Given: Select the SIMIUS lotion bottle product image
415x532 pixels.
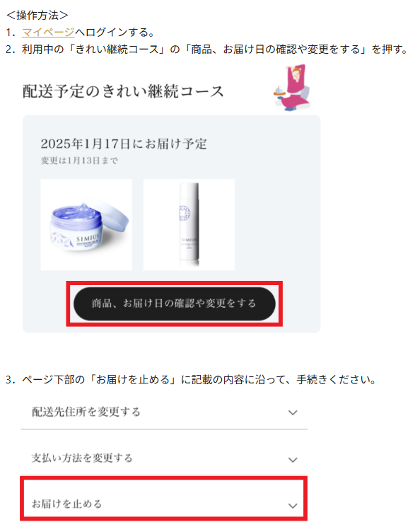Looking at the screenshot, I should point(189,224).
